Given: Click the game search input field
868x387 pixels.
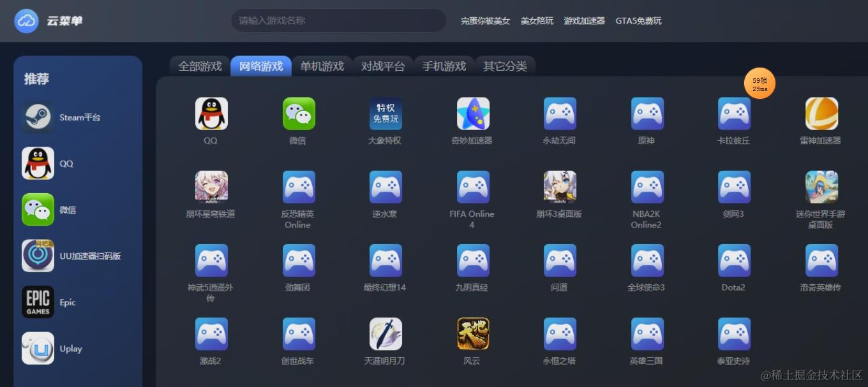Looking at the screenshot, I should [338, 20].
